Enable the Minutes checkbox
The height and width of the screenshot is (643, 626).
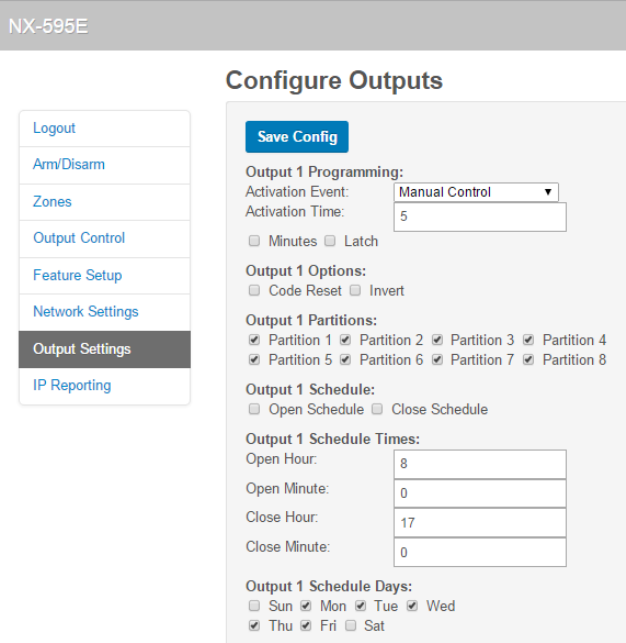coord(253,241)
